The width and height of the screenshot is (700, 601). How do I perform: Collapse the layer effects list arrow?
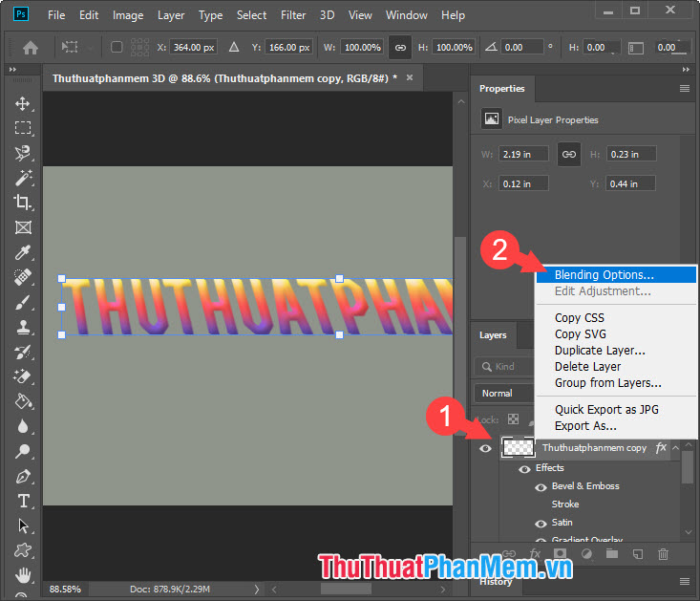click(x=675, y=448)
